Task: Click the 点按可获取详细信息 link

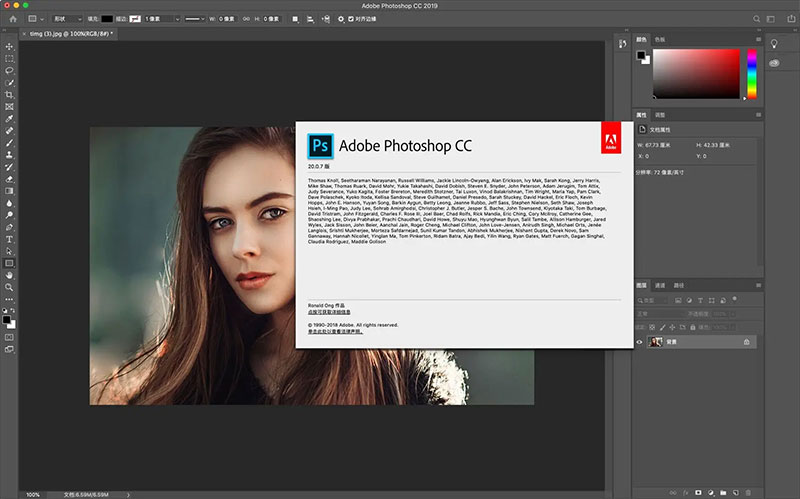Action: [x=329, y=313]
